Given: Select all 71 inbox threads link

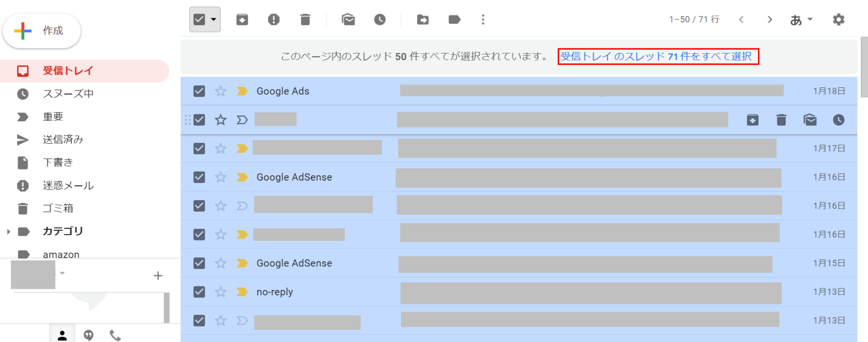Looking at the screenshot, I should pos(657,56).
